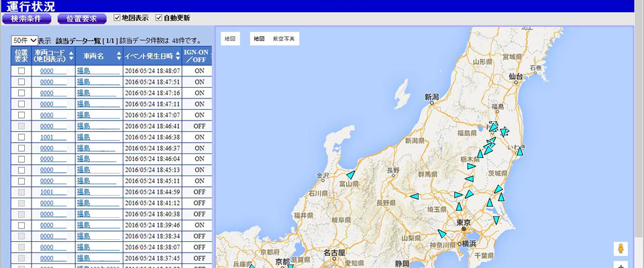Check position request box for 18:48:07 row
The height and width of the screenshot is (268, 644).
tap(21, 70)
